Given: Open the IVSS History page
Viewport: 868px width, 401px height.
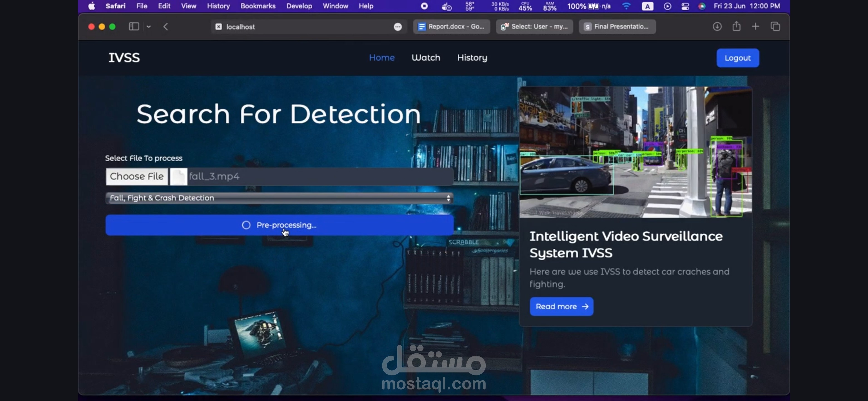Looking at the screenshot, I should (x=472, y=58).
